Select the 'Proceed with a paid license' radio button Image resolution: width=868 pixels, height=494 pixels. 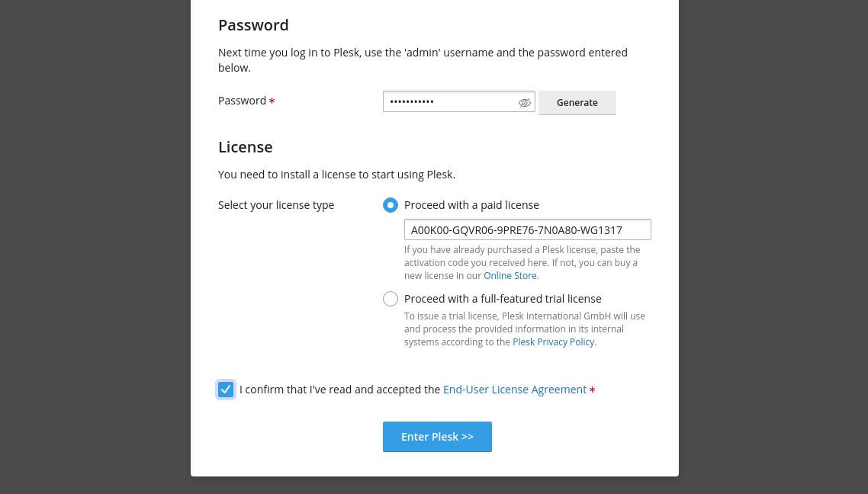tap(391, 205)
